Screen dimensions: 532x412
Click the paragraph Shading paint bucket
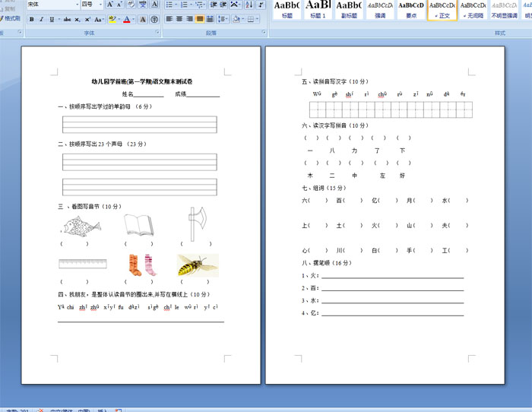(x=236, y=19)
